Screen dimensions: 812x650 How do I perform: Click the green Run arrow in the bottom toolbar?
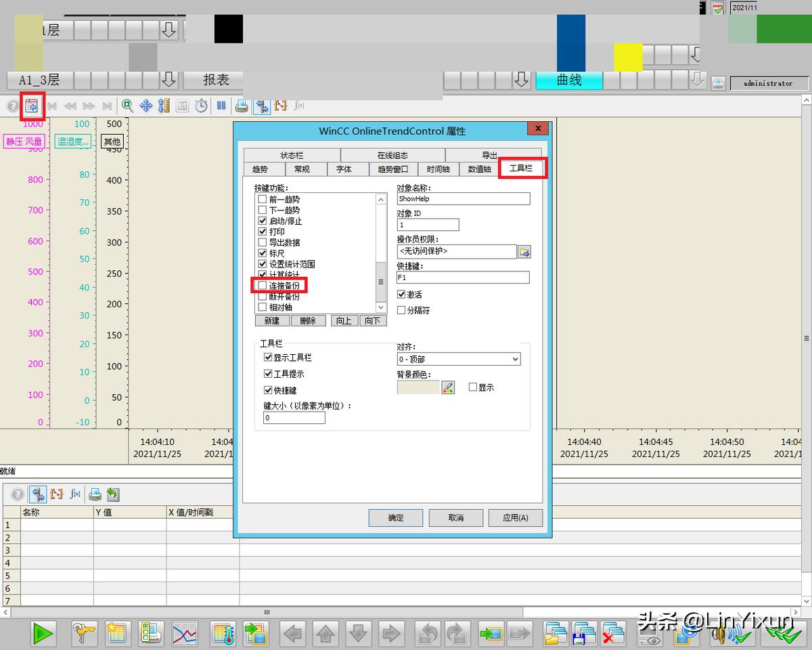(43, 634)
